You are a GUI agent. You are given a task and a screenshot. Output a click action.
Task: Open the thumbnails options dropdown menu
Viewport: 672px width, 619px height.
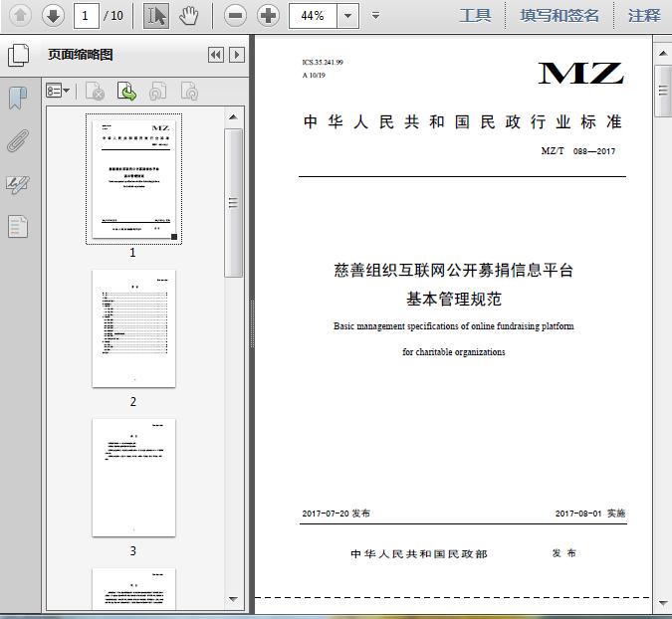click(59, 92)
